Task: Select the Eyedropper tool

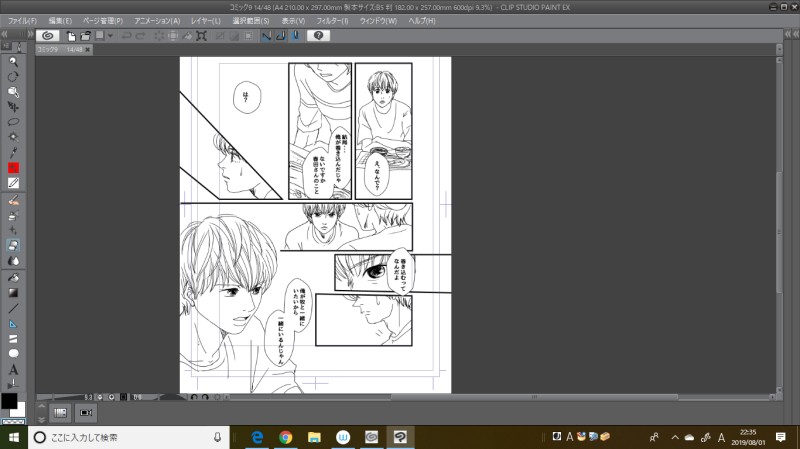Action: tap(13, 152)
